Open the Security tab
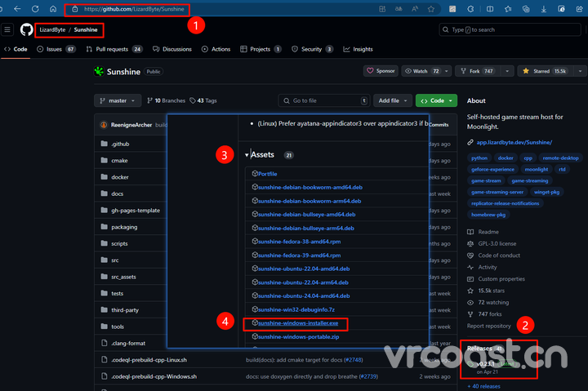The height and width of the screenshot is (391, 588). pyautogui.click(x=312, y=49)
